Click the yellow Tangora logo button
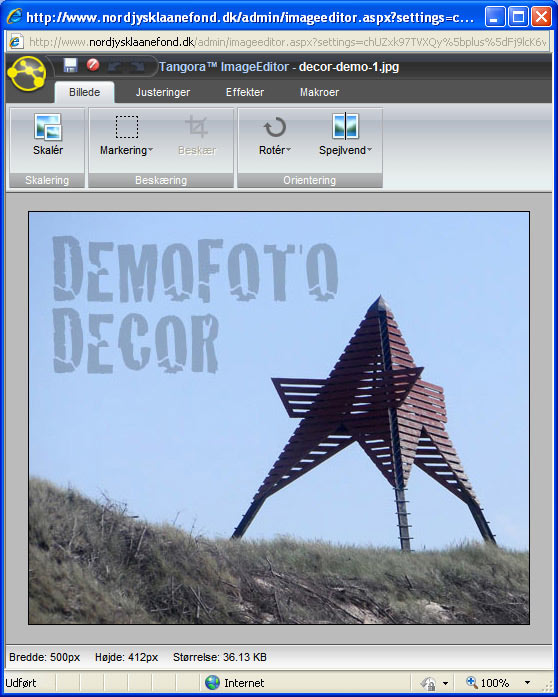This screenshot has height=697, width=558. coord(27,73)
